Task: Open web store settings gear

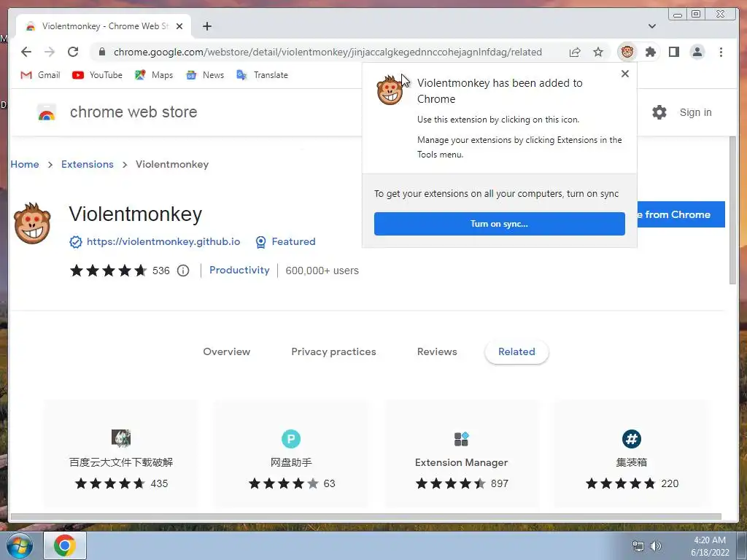Action: (x=659, y=112)
